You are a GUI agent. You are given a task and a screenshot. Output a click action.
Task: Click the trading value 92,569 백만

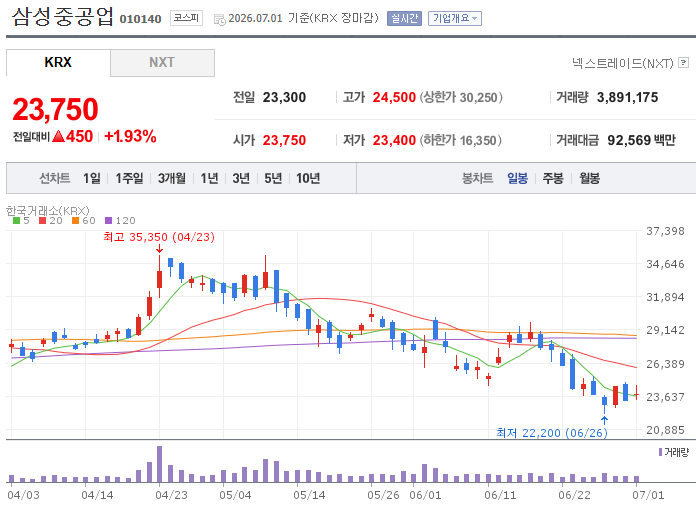641,140
